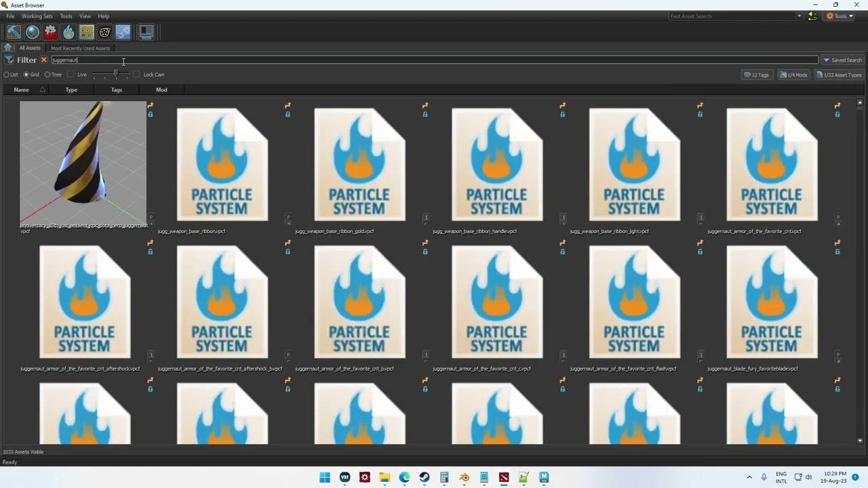The width and height of the screenshot is (868, 488).
Task: Open the Help menu
Action: coord(103,16)
